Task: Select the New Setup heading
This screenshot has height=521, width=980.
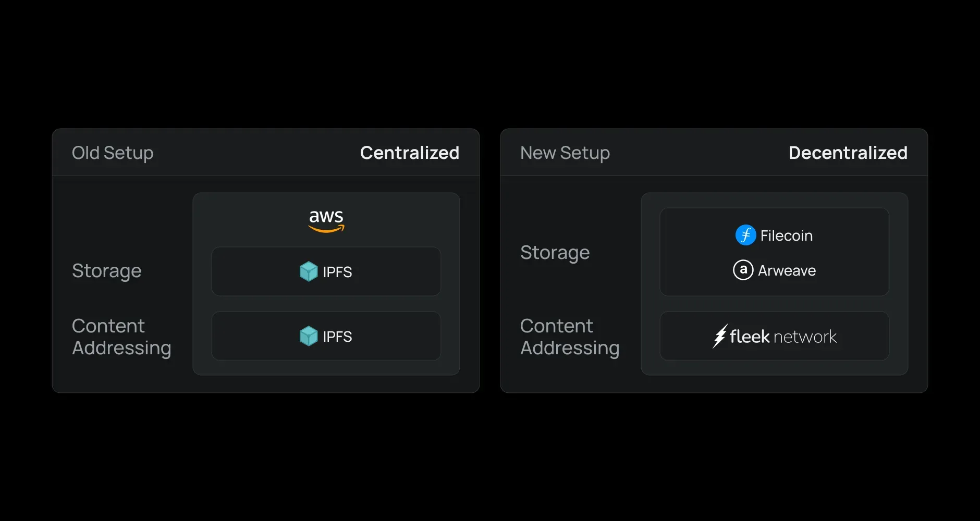Action: 565,153
